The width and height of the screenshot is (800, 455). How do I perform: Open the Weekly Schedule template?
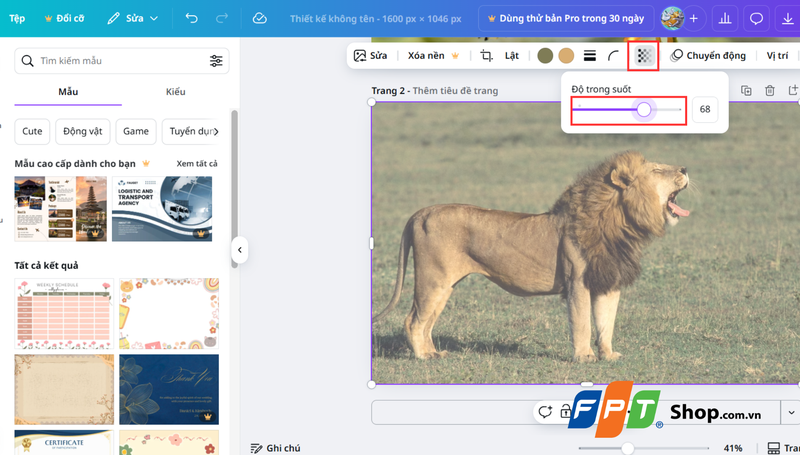(x=64, y=313)
